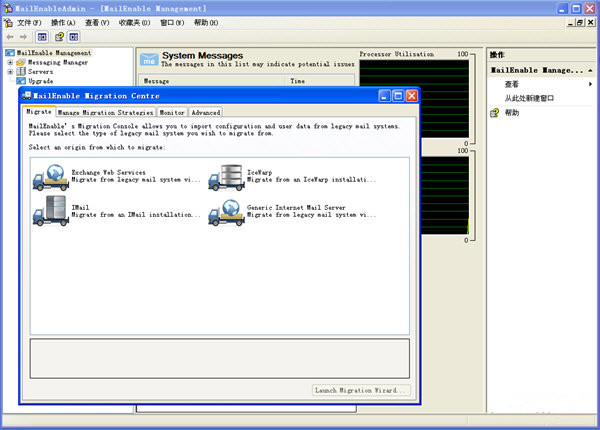This screenshot has height=430, width=600.
Task: Select the Messaging Manager tree item label
Action: point(58,62)
